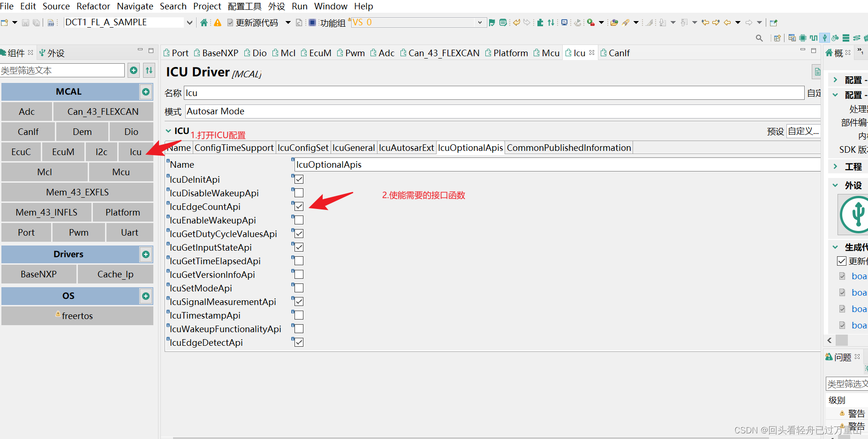Click the green plus button on MCAL header

pos(146,92)
